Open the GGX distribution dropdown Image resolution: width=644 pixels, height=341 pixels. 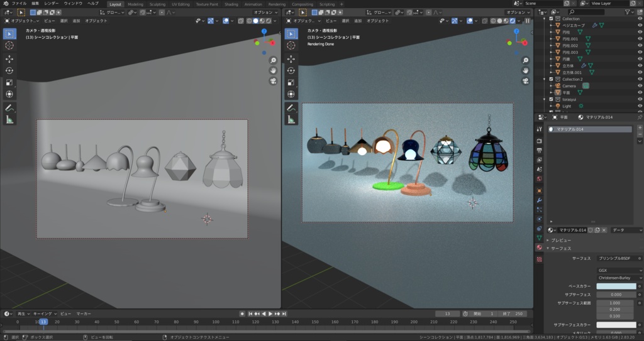[x=619, y=269]
